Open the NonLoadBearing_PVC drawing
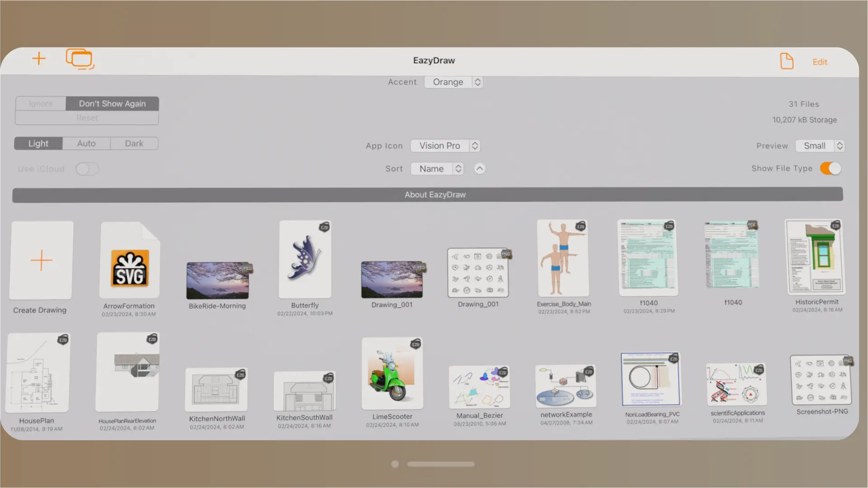Viewport: 868px width, 488px height. [650, 380]
